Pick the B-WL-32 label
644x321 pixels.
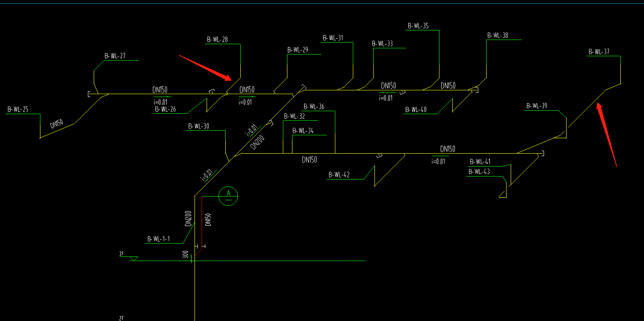pos(295,117)
